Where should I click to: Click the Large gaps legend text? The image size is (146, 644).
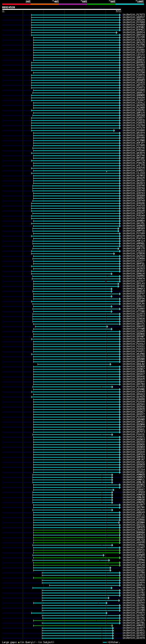[28, 642]
